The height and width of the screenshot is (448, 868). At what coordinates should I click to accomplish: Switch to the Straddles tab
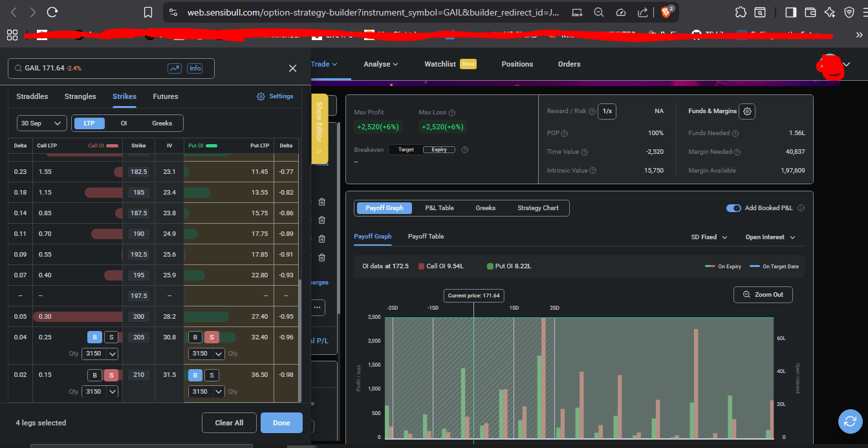click(x=32, y=96)
